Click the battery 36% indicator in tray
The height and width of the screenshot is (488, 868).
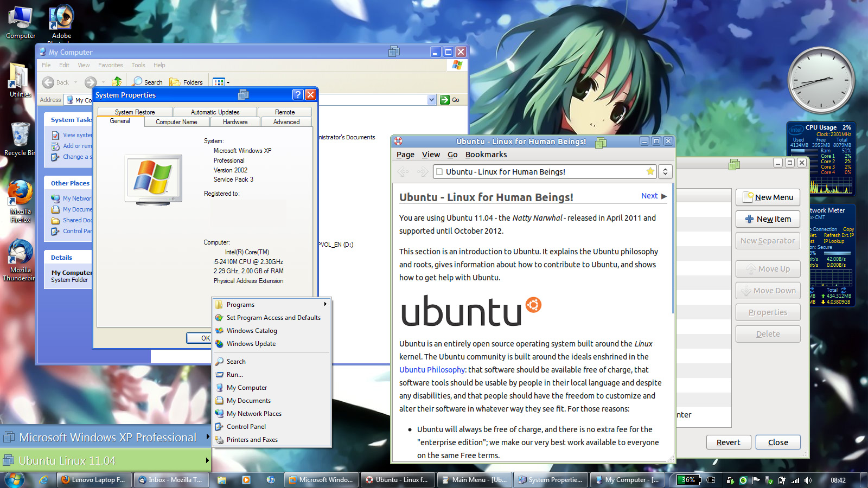tap(688, 480)
